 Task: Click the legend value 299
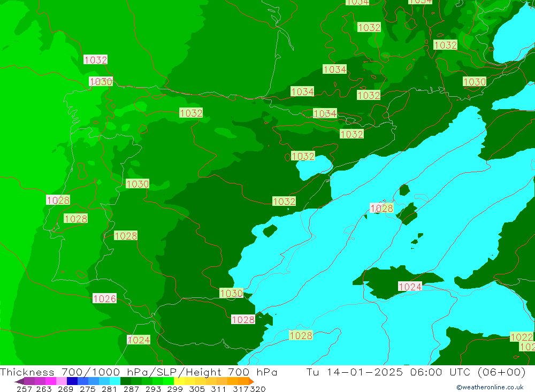(x=175, y=389)
